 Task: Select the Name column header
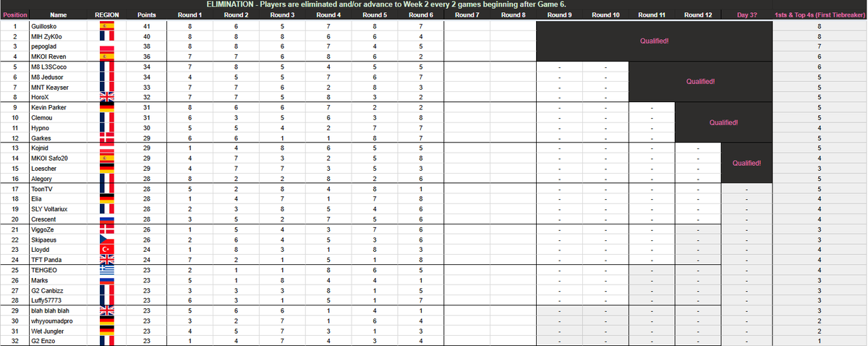(x=59, y=14)
